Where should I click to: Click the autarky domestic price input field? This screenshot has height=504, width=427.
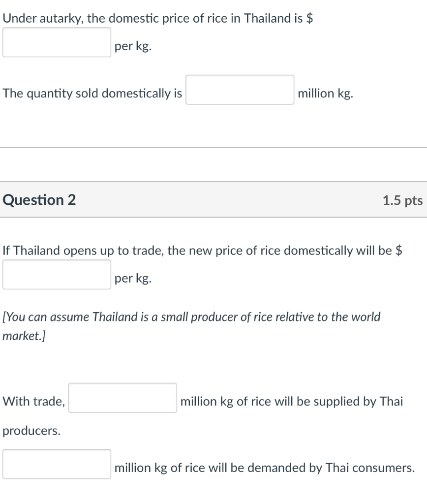point(57,42)
